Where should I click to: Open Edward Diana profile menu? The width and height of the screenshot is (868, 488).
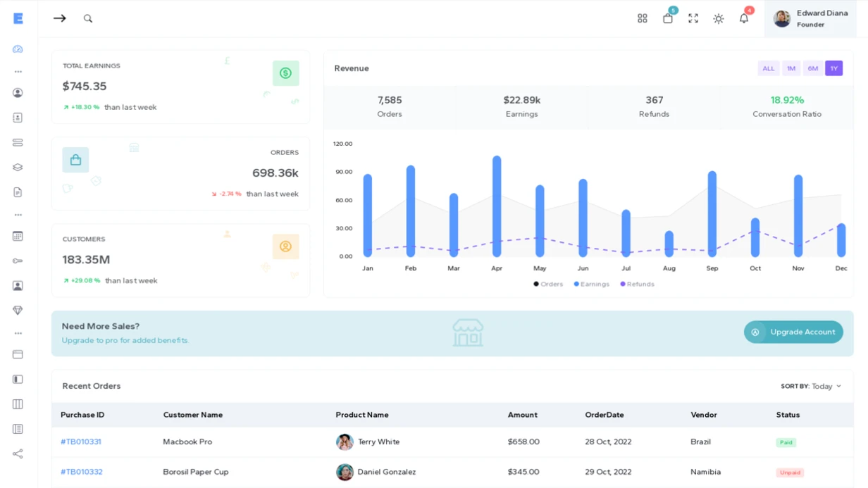coord(810,18)
